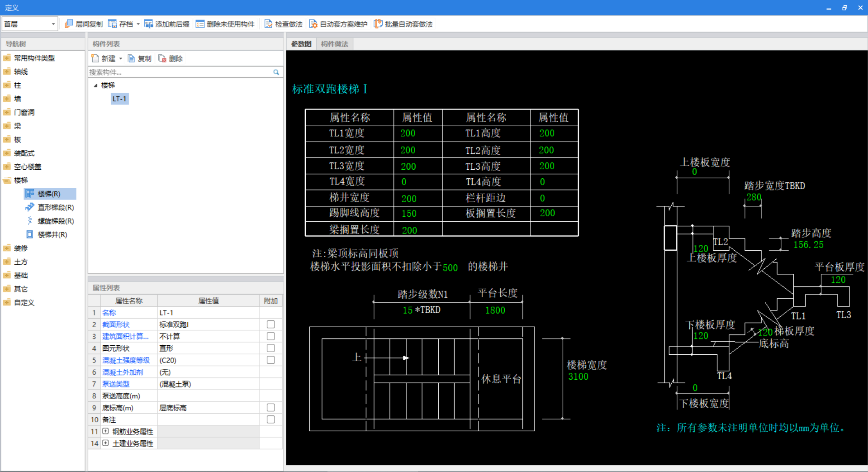Expand the 板 folder icon
This screenshot has height=472, width=868.
[7, 139]
